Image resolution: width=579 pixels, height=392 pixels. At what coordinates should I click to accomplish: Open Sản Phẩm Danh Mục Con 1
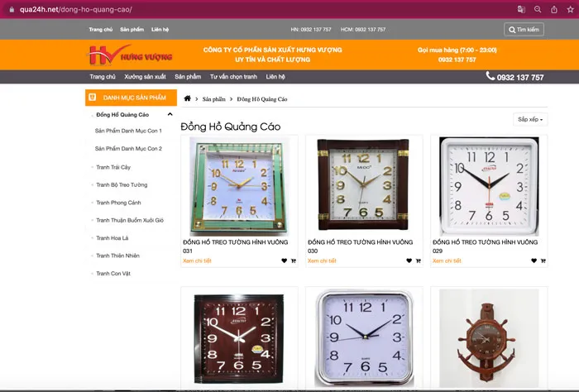click(128, 131)
